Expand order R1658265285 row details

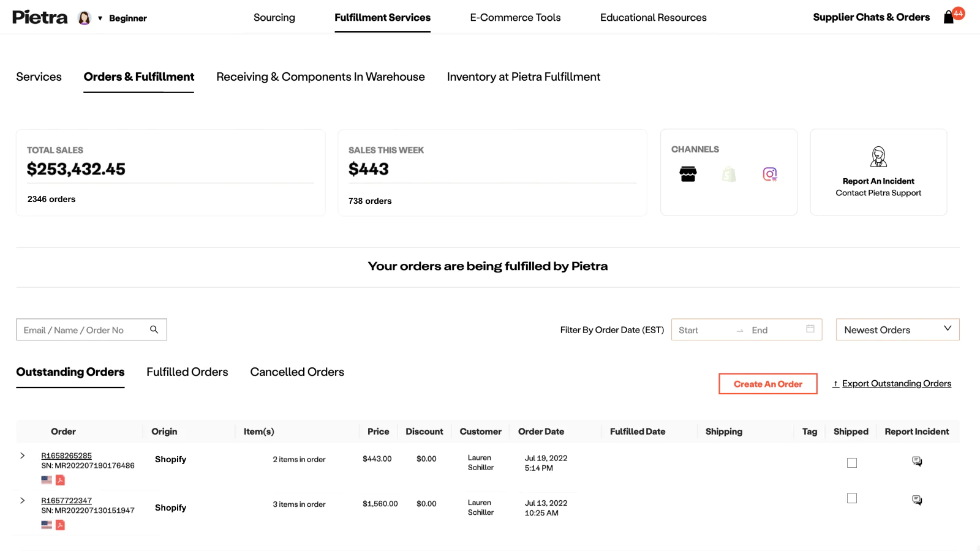tap(23, 455)
